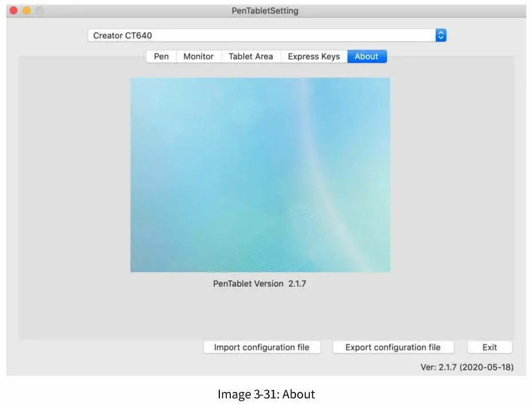Click the About page preview image
532x405 pixels.
coord(260,174)
